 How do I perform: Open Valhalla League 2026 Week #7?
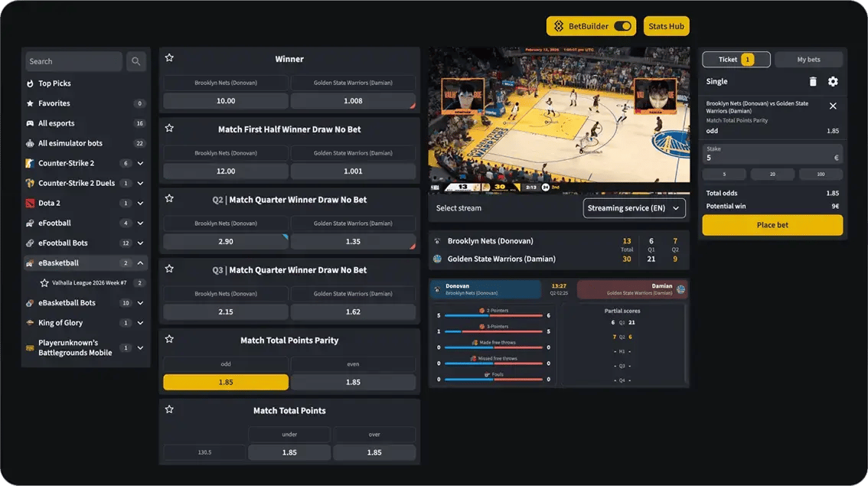(90, 283)
